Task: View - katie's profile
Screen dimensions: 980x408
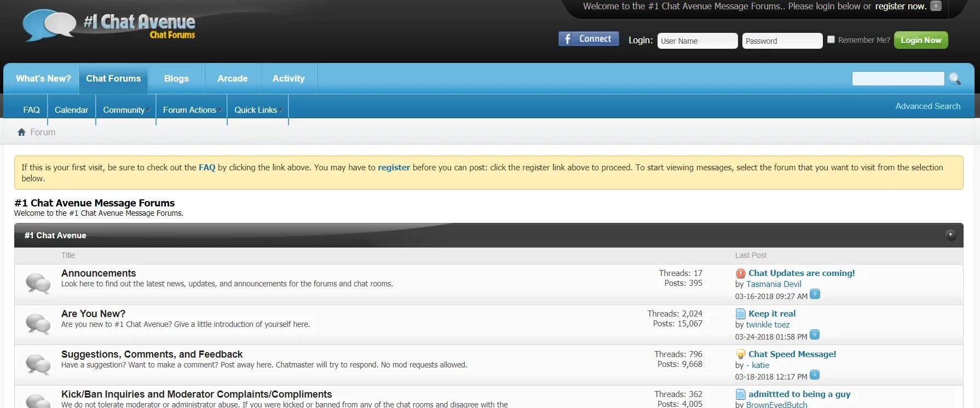Action: pos(758,365)
